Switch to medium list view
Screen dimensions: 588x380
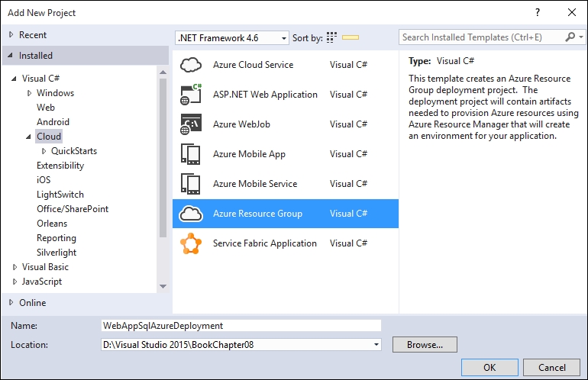(x=351, y=37)
